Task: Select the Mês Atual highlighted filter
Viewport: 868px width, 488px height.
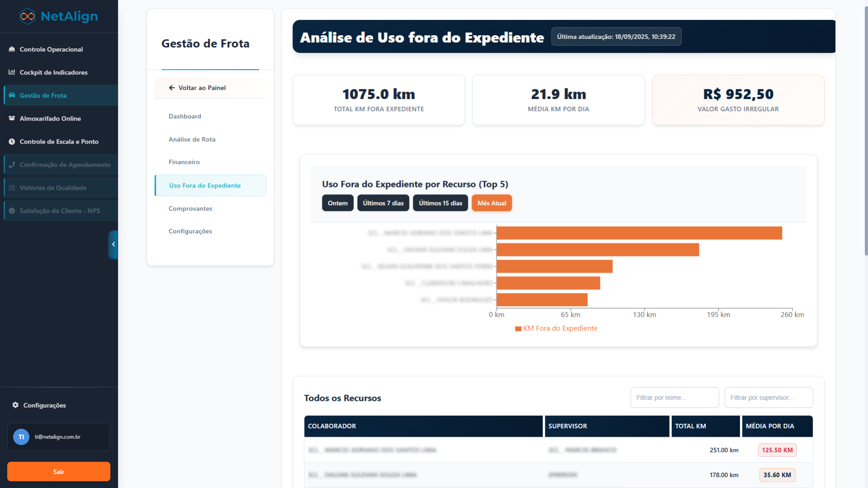Action: pyautogui.click(x=491, y=203)
